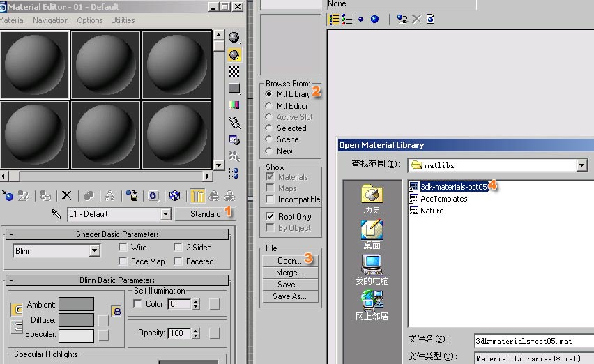This screenshot has height=364, width=594.
Task: Expand the matlibs folder location dropdown
Action: pos(581,165)
